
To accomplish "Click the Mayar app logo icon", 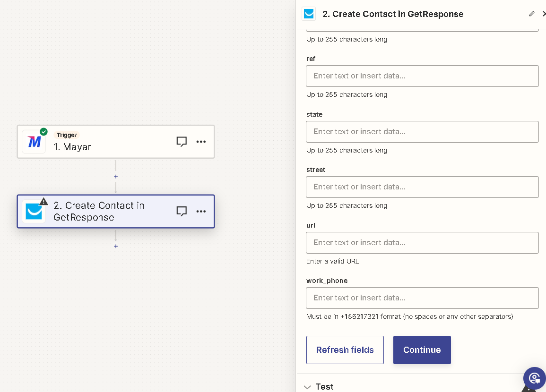I will 34,142.
